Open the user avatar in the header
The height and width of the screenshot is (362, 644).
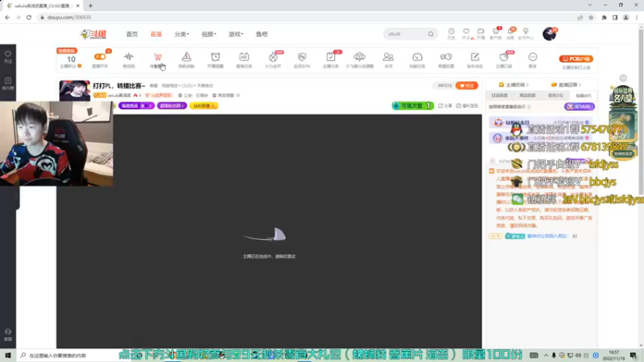tap(549, 34)
